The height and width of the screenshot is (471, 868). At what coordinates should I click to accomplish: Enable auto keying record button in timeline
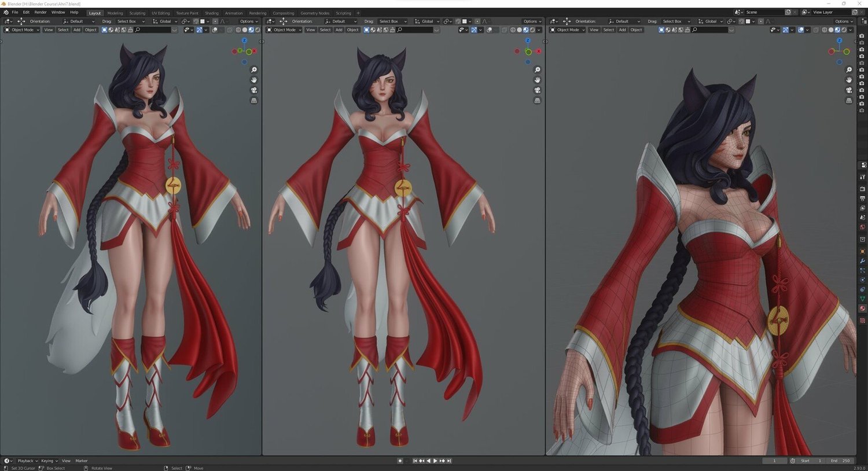[400, 461]
